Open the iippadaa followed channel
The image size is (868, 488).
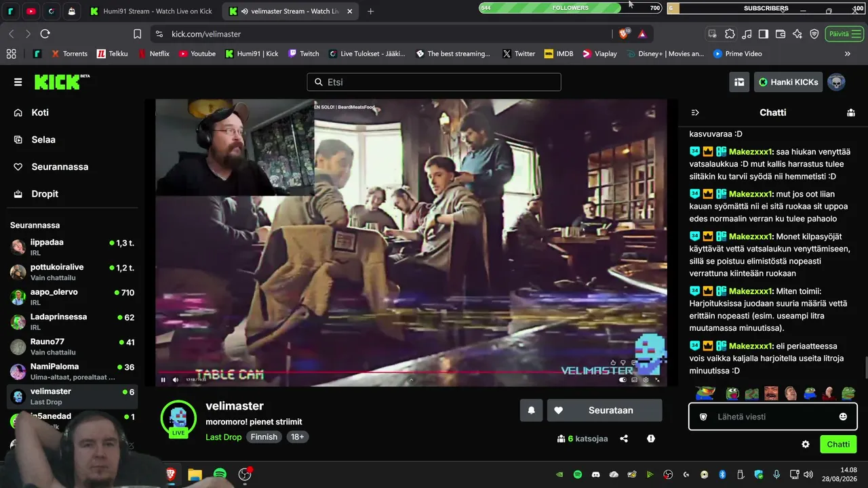click(x=72, y=247)
